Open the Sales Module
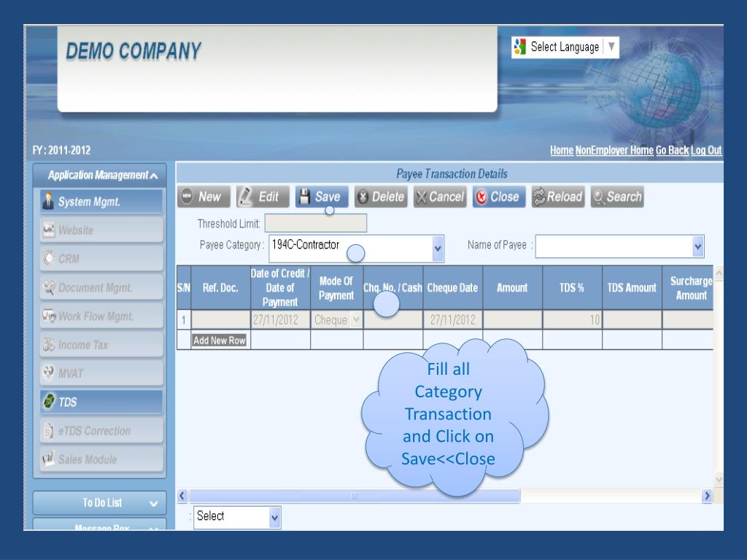747x560 pixels. coord(101,459)
